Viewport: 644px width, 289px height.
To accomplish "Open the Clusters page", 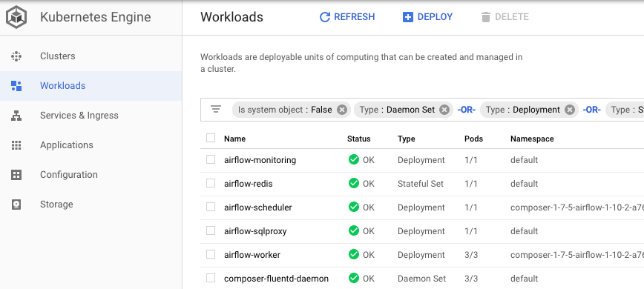I will point(91,56).
